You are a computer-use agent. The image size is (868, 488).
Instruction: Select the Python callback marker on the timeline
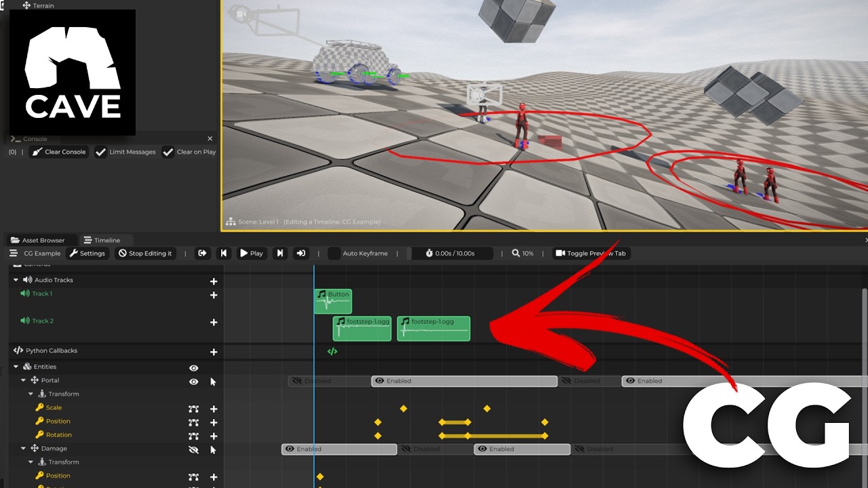point(332,351)
